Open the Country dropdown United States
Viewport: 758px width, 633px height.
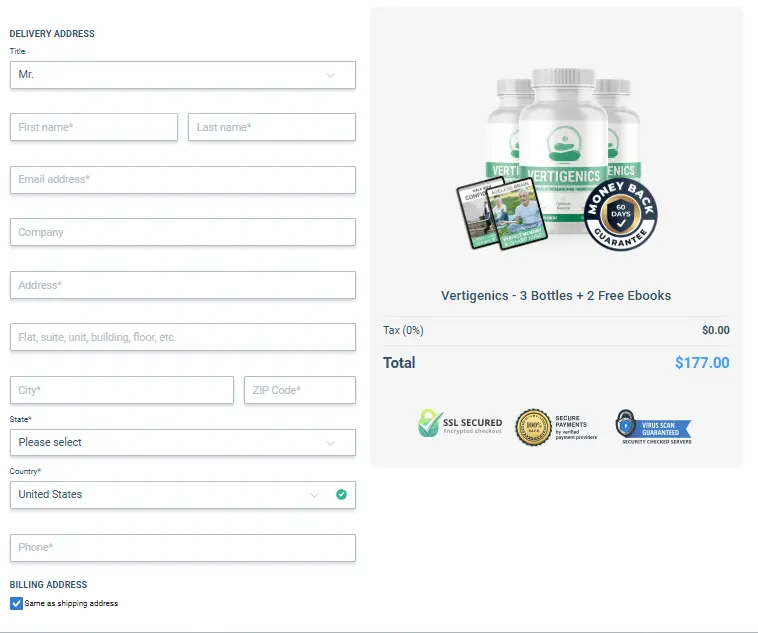[x=183, y=495]
